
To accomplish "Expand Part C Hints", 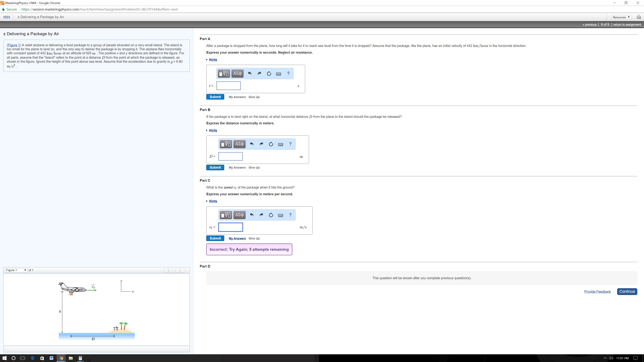I will click(213, 201).
